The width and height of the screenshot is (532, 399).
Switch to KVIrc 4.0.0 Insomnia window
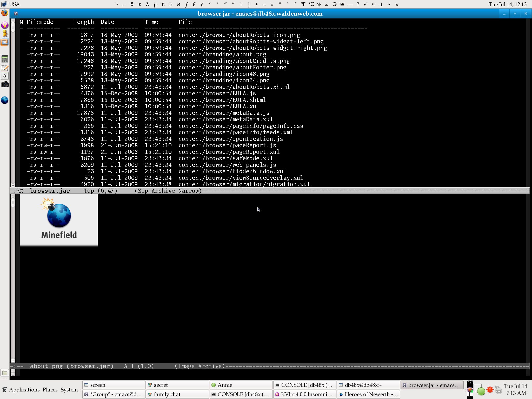(305, 394)
